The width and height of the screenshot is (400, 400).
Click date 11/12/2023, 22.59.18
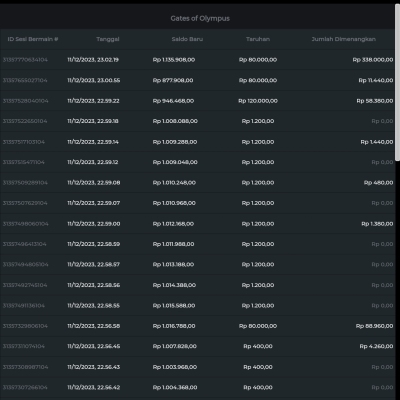click(93, 121)
